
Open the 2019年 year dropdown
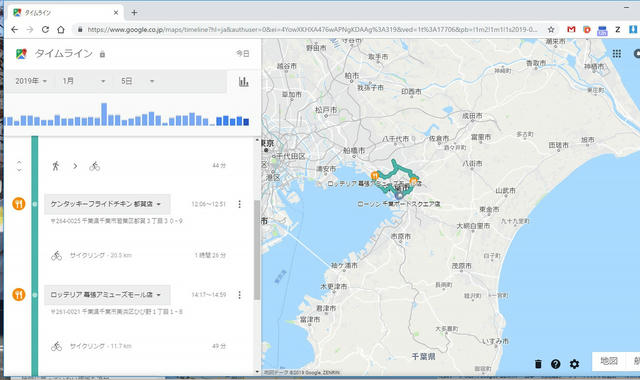point(31,81)
